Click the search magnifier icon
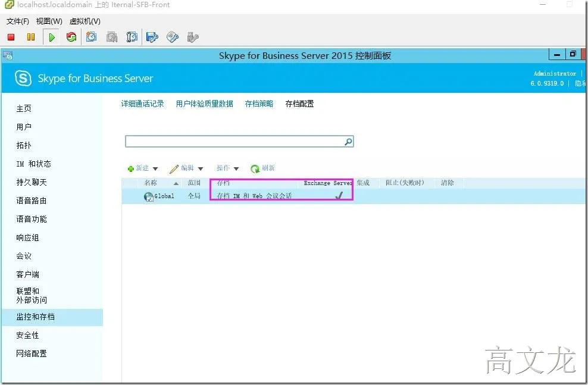This screenshot has height=385, width=588. pos(348,142)
